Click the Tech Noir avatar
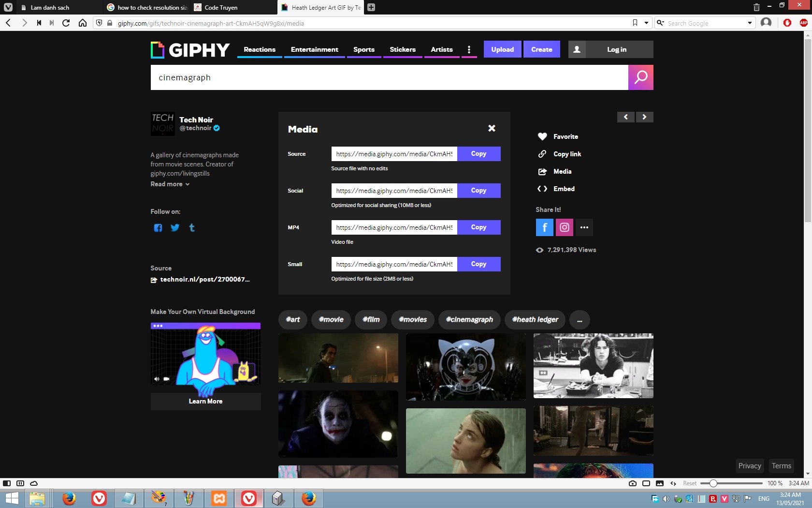This screenshot has width=812, height=508. click(x=162, y=124)
